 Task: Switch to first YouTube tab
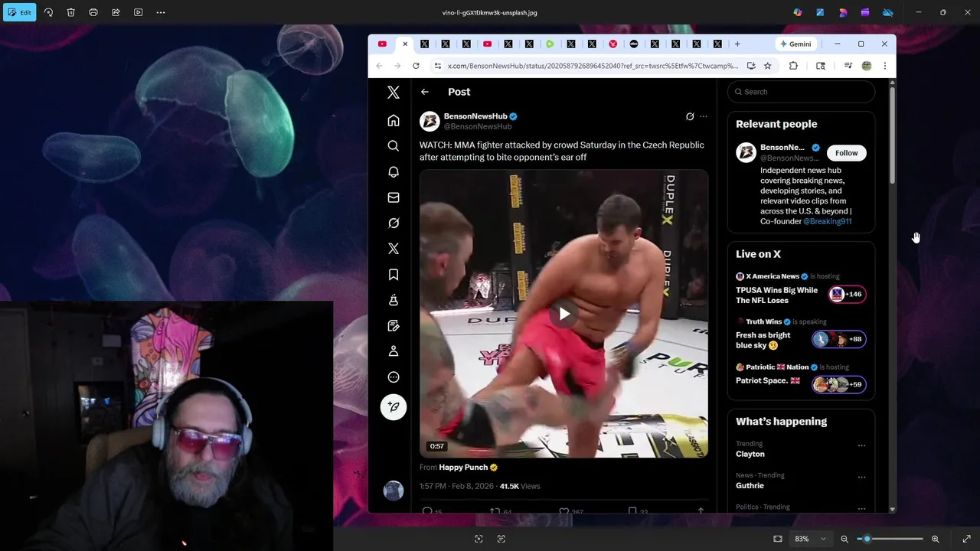382,44
